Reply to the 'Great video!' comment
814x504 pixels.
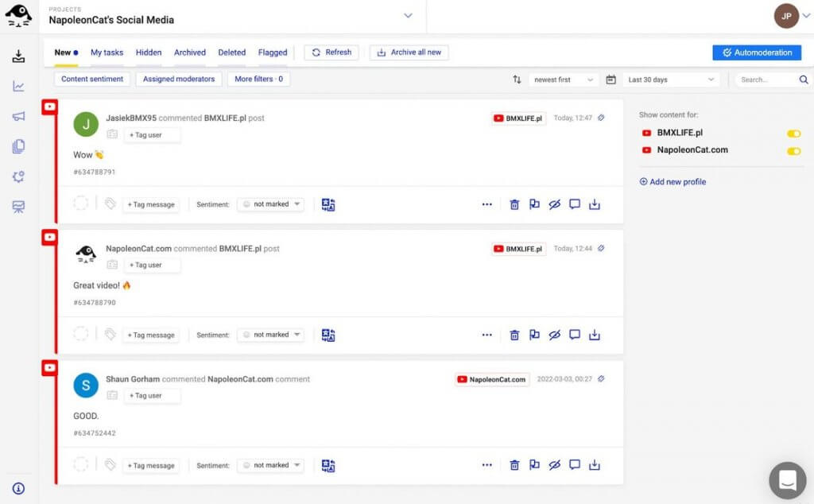(x=575, y=335)
